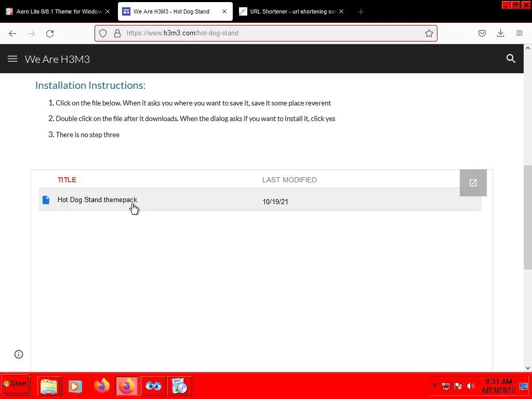Save page to Pocket

482,33
